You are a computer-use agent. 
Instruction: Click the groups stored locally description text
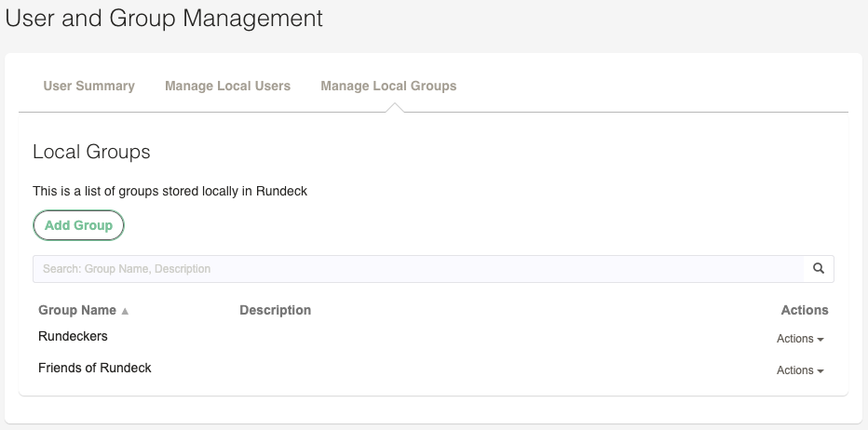point(170,191)
